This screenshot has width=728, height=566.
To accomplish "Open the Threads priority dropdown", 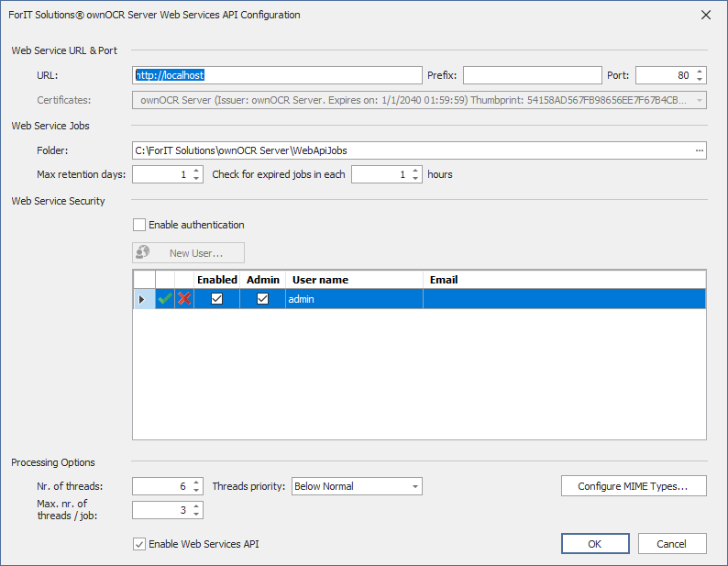I will click(x=415, y=486).
